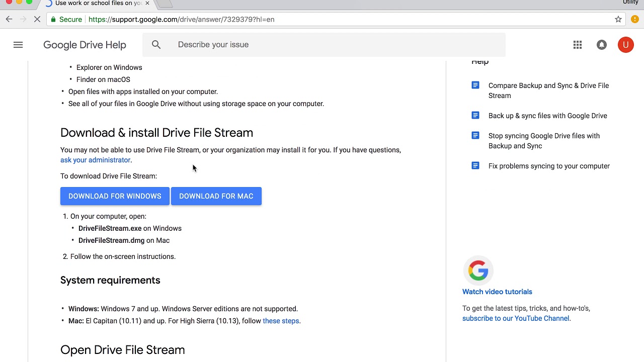The height and width of the screenshot is (362, 644).
Task: Open the Google apps grid
Action: click(578, 45)
